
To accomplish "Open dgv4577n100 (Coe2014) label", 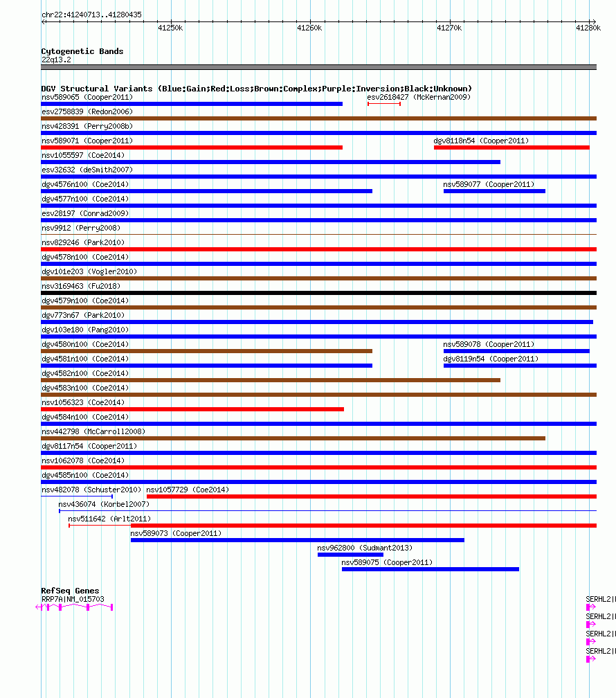I will point(85,199).
